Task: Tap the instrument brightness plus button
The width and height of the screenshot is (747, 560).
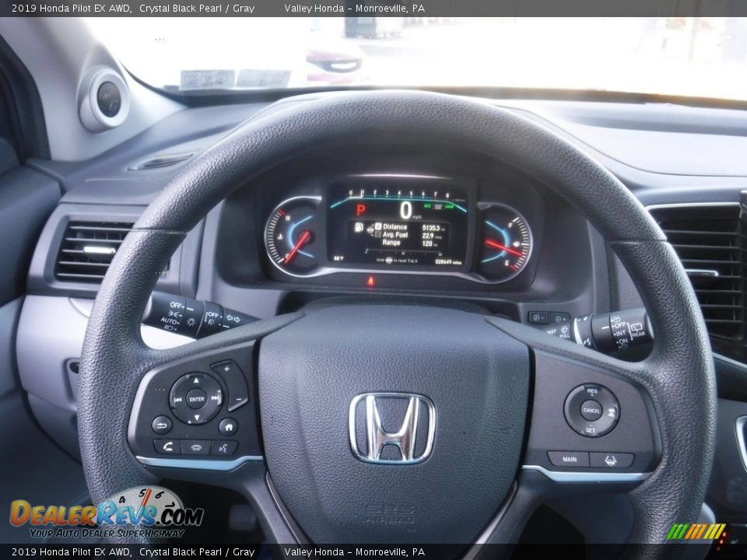Action: [x=560, y=317]
